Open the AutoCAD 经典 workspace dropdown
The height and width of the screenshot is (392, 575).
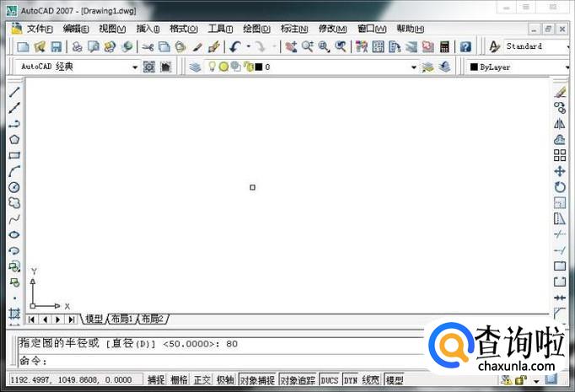pyautogui.click(x=135, y=67)
